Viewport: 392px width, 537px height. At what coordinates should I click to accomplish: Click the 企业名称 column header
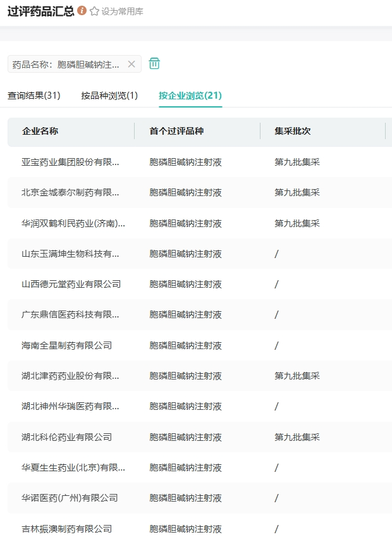coord(40,131)
